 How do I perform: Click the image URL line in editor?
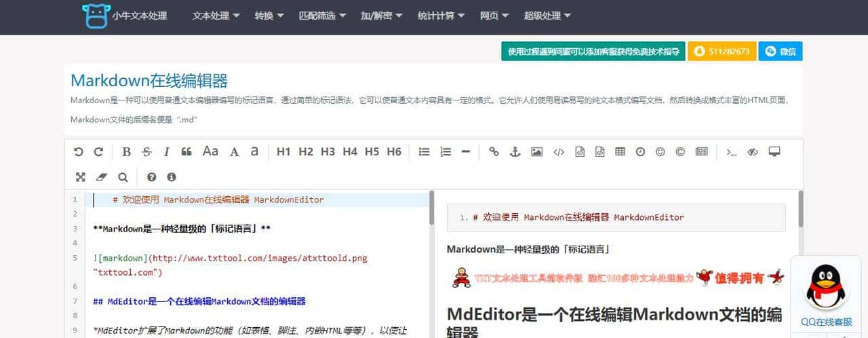tap(230, 265)
